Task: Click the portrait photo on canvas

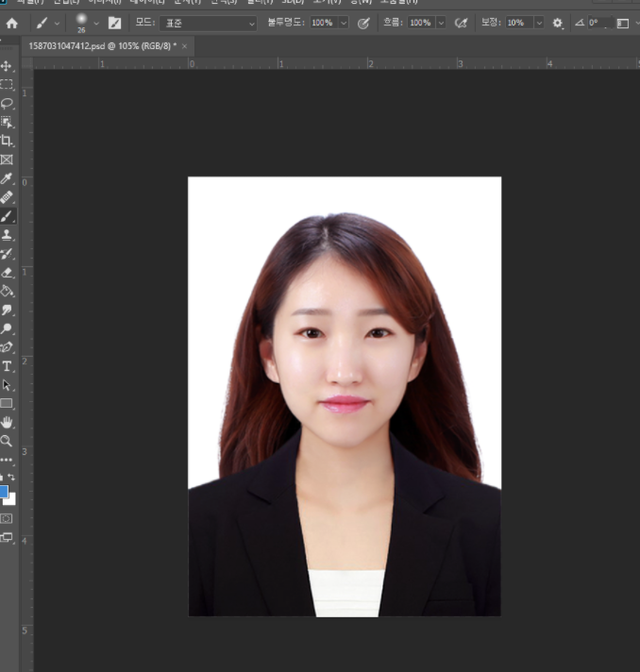Action: click(345, 396)
